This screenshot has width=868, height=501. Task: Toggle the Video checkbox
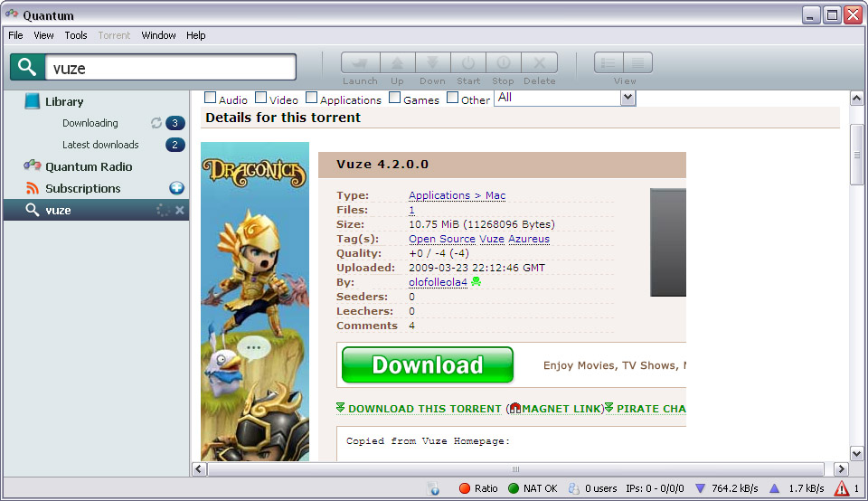click(x=260, y=98)
